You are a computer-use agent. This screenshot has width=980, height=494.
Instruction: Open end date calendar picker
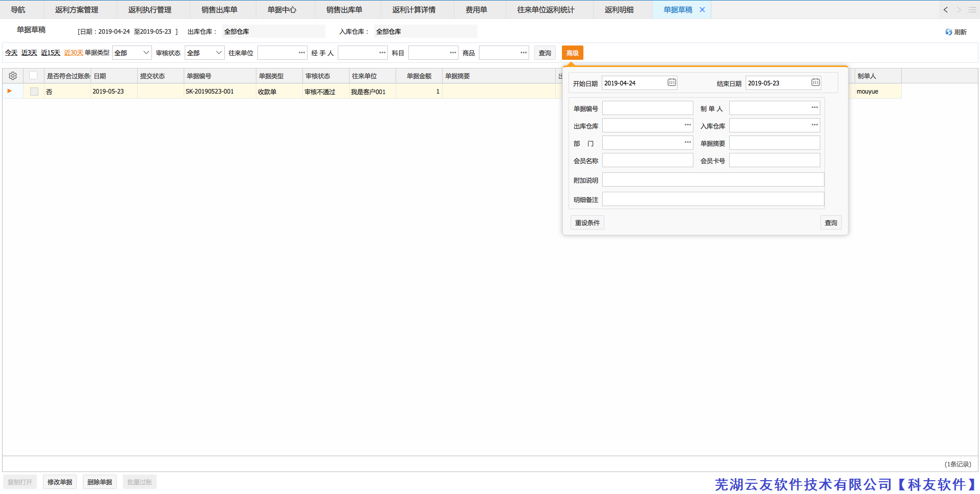[x=816, y=82]
